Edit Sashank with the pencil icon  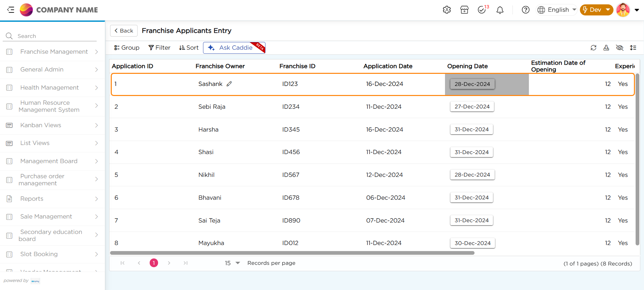[x=229, y=84]
